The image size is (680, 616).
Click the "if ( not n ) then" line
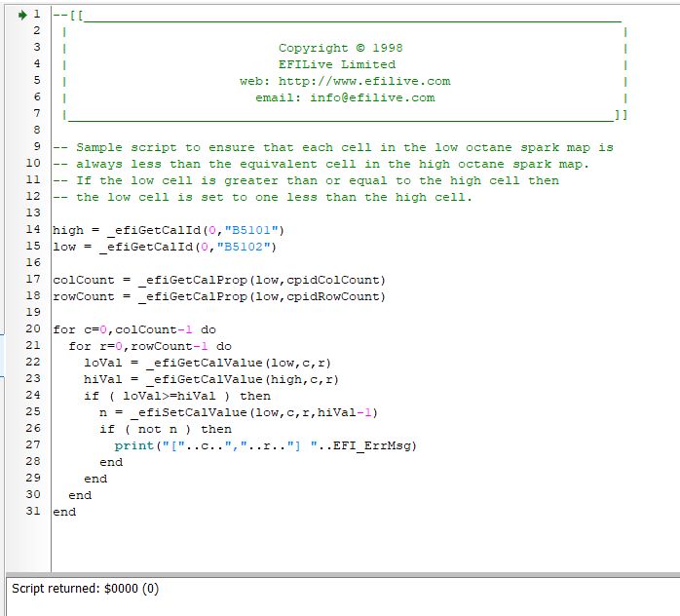(166, 429)
